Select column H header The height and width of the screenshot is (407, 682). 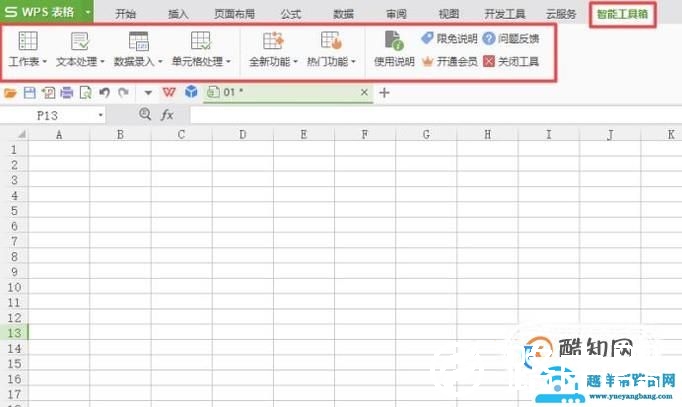pyautogui.click(x=488, y=134)
